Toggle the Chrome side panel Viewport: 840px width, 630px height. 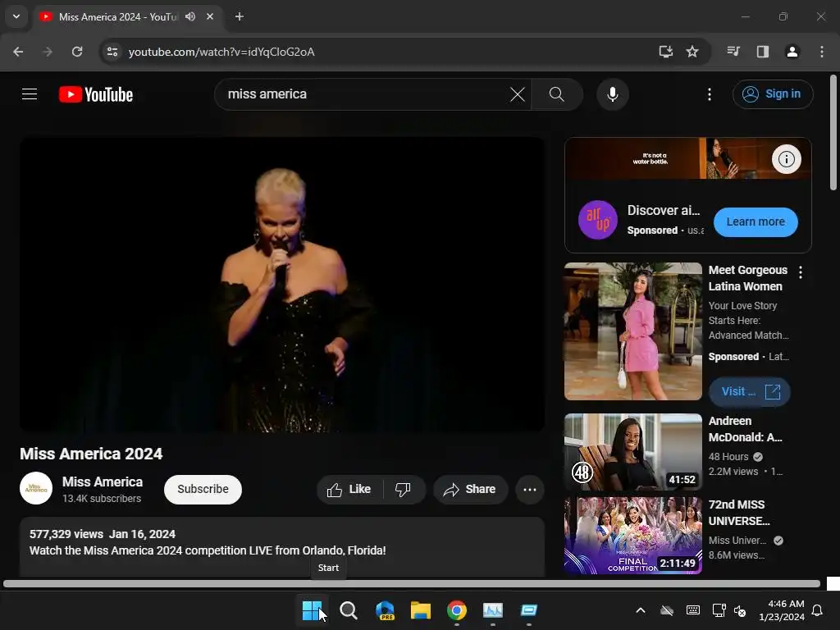[x=762, y=52]
